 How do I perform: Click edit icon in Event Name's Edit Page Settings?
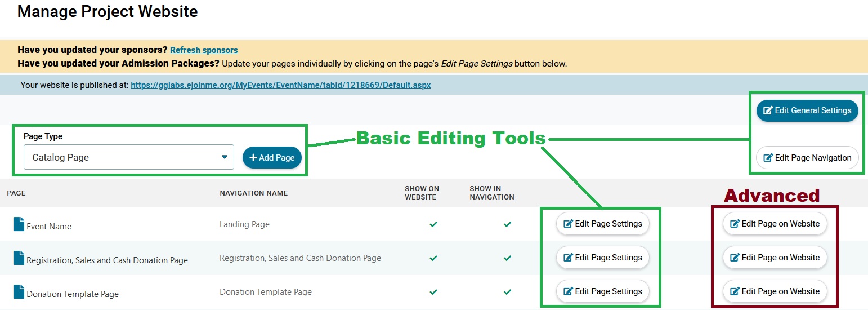568,224
